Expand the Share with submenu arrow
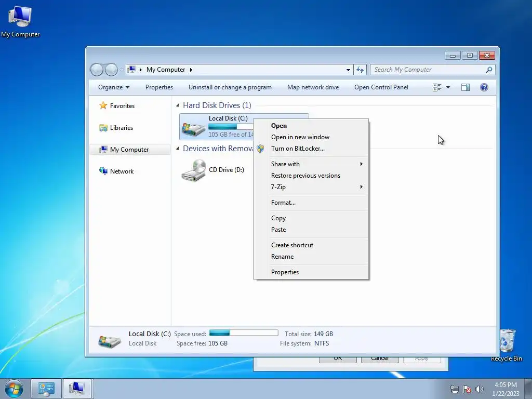 [x=362, y=164]
